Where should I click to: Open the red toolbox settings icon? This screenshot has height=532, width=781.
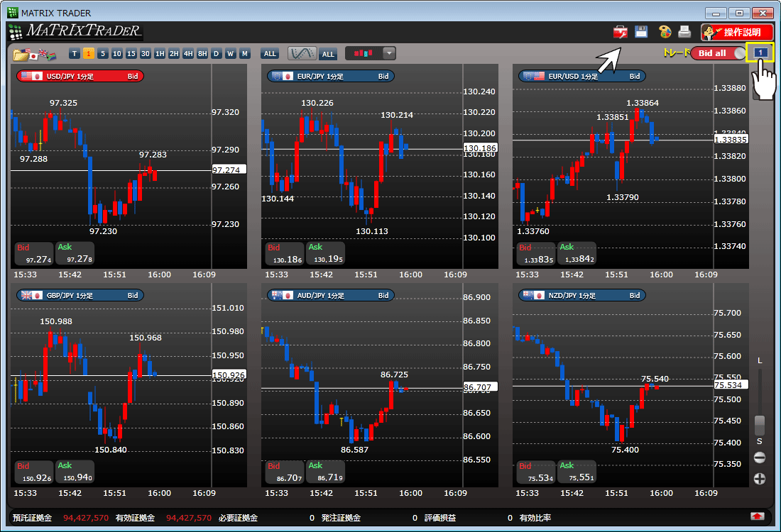pos(620,33)
